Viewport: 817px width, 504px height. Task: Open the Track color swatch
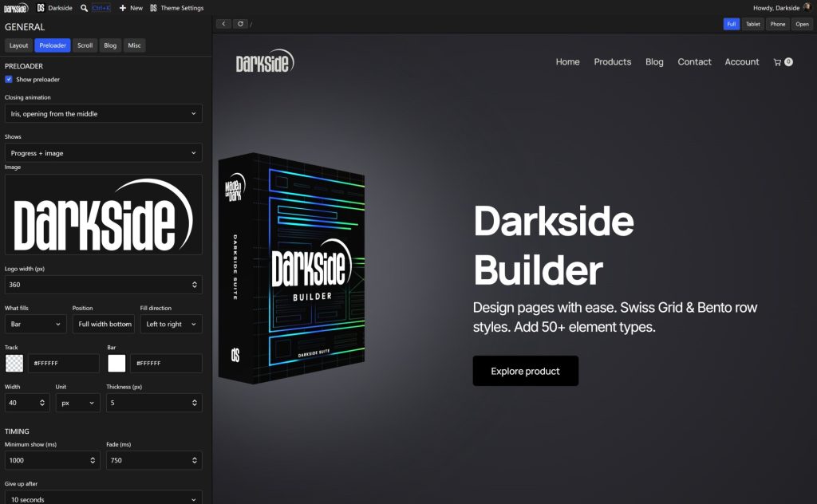click(14, 364)
